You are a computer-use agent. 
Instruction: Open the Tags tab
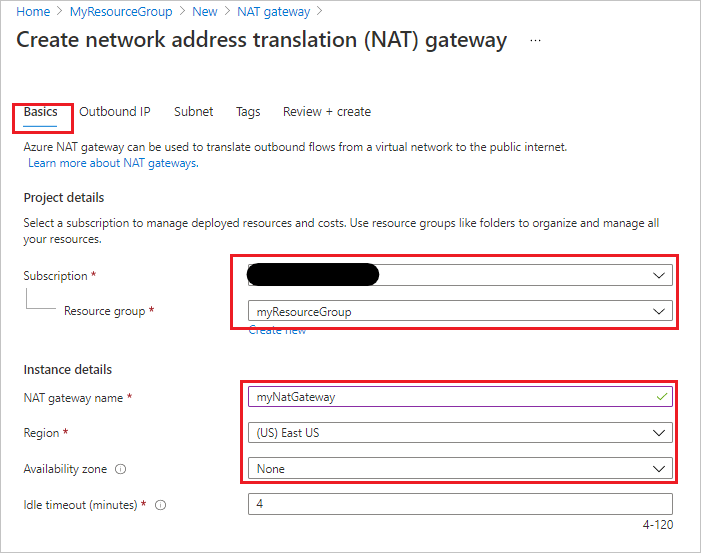click(x=248, y=112)
